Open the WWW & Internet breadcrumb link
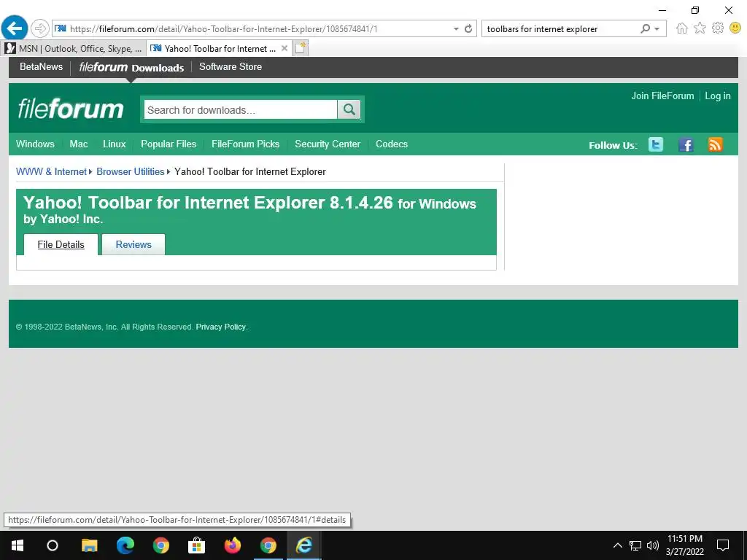 (x=51, y=171)
